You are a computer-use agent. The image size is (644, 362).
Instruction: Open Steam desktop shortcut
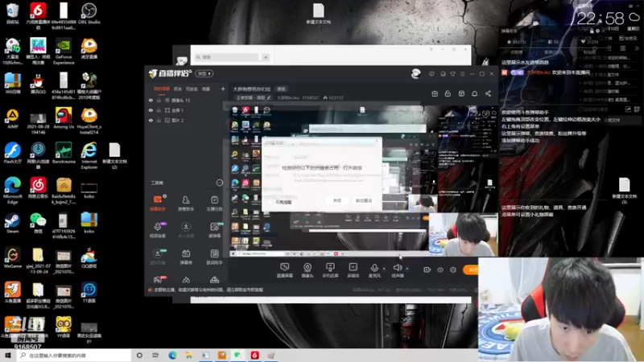click(x=12, y=223)
